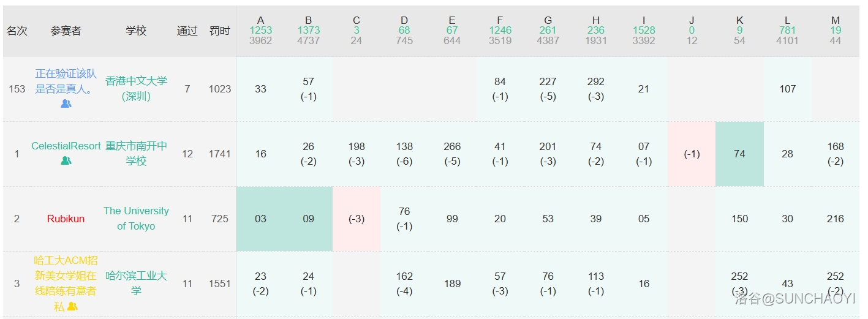This screenshot has width=868, height=319.
Task: Click the yellow team icon in 哈工大ACM row
Action: pyautogui.click(x=72, y=306)
